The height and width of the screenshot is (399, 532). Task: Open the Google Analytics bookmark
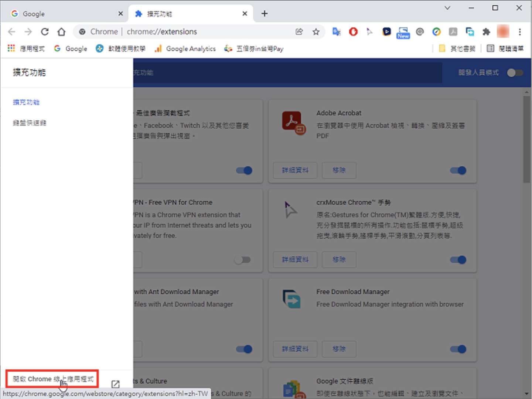pyautogui.click(x=185, y=48)
